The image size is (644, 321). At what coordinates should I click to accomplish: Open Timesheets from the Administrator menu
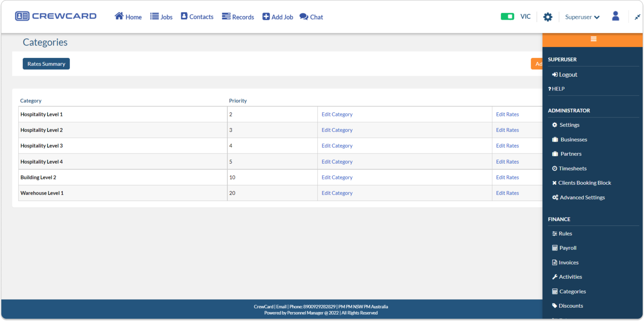[x=572, y=168]
